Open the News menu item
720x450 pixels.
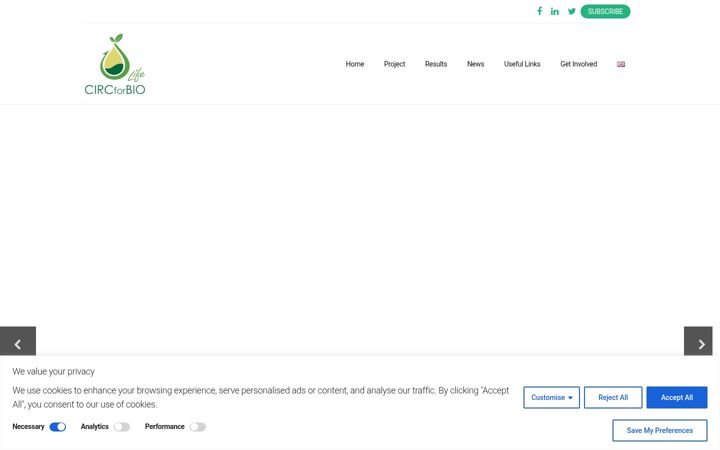pyautogui.click(x=475, y=64)
